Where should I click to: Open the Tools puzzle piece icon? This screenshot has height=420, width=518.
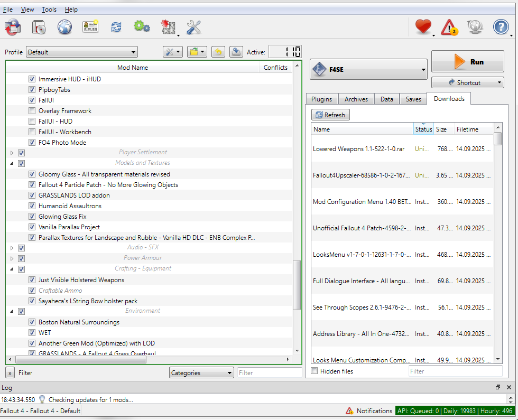pyautogui.click(x=169, y=27)
